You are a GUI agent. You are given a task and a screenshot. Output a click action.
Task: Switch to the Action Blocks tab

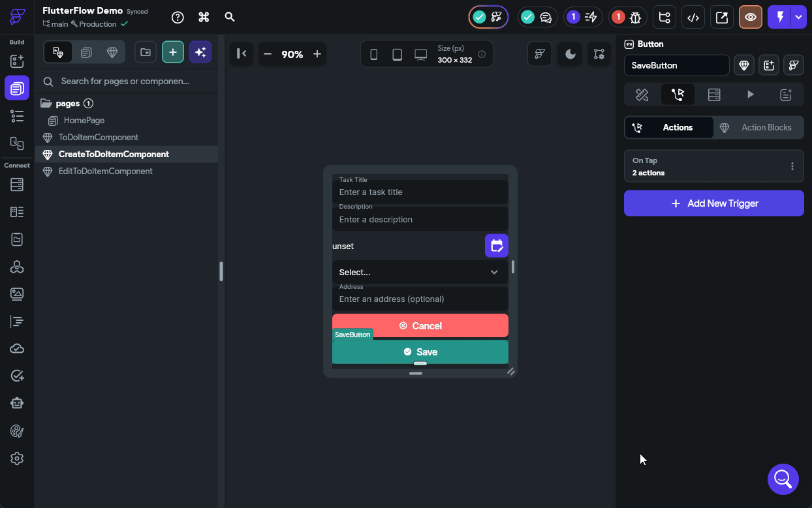click(758, 127)
